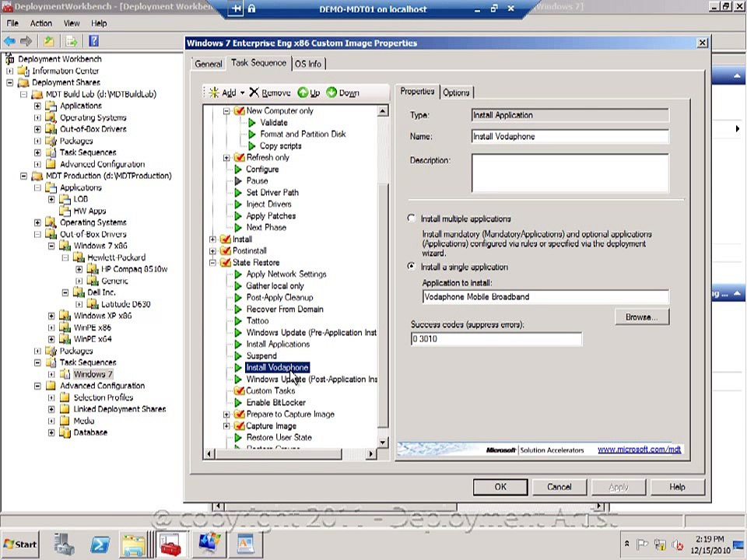The height and width of the screenshot is (560, 747).
Task: Select the Install Vodaphone step
Action: pyautogui.click(x=277, y=368)
